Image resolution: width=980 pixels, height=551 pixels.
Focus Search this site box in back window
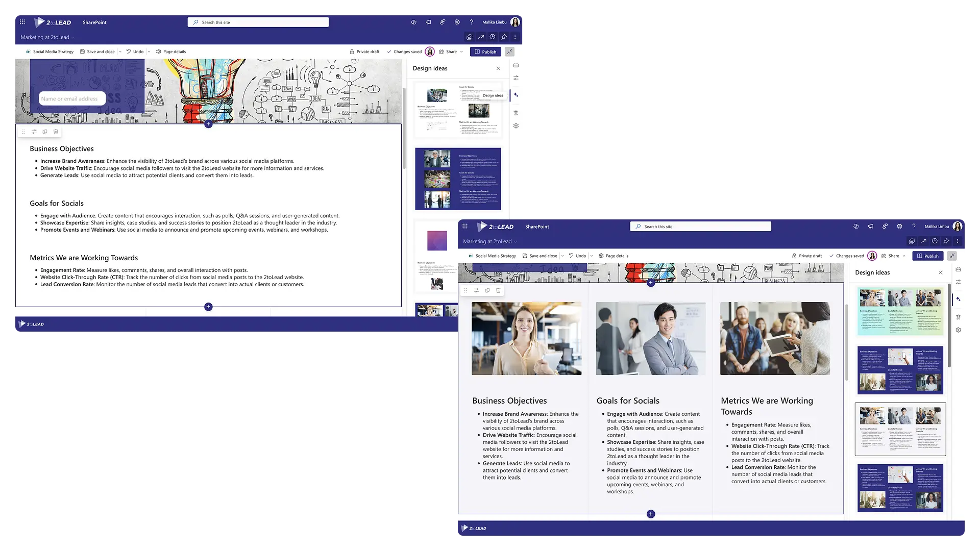258,22
